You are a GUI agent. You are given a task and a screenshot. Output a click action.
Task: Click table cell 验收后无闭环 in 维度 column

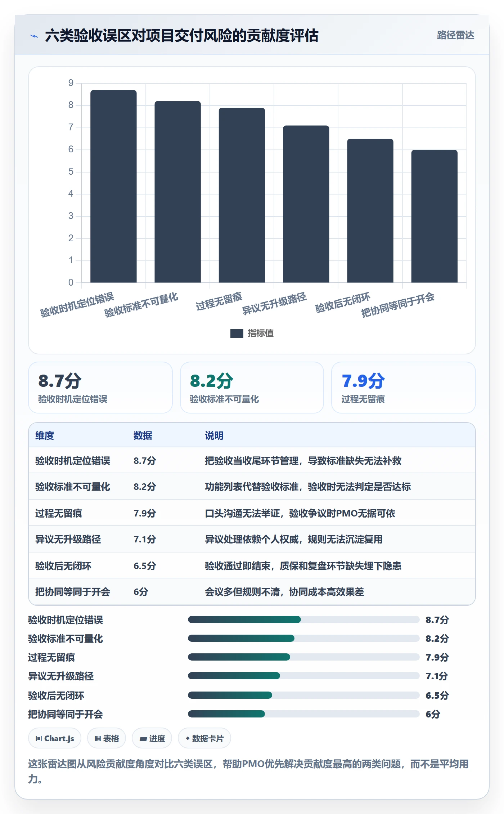click(63, 566)
